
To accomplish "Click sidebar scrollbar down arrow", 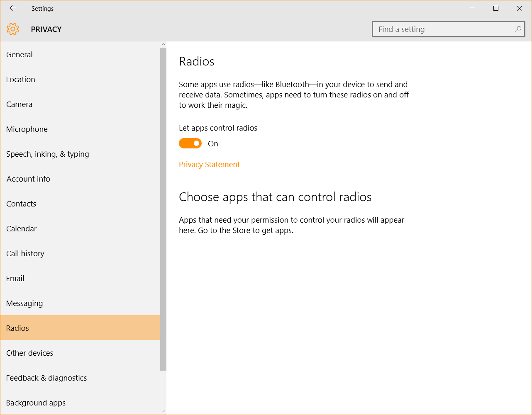I will tap(163, 411).
